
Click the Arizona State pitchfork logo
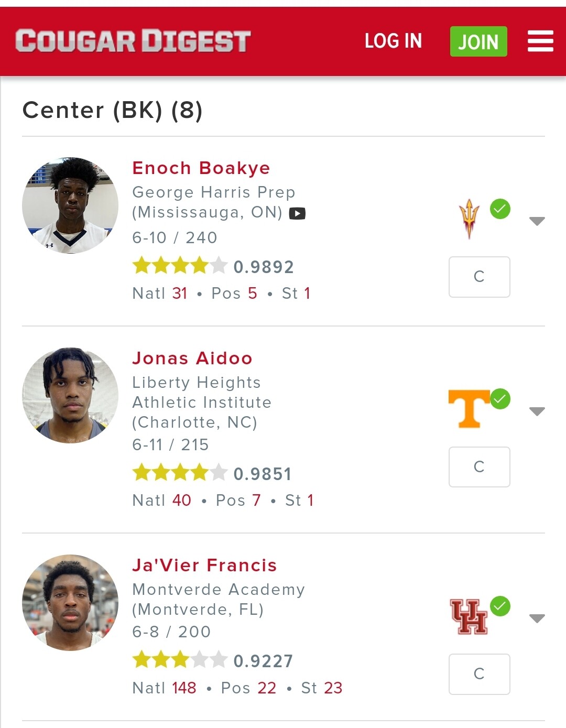(x=469, y=219)
